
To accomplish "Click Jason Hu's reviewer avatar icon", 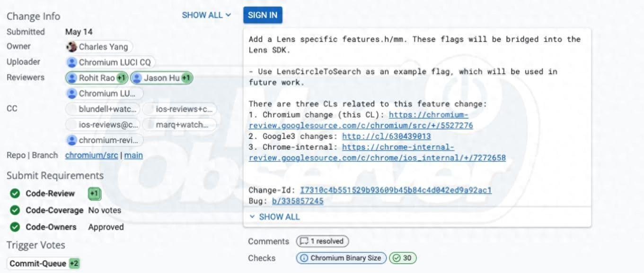I will (137, 78).
